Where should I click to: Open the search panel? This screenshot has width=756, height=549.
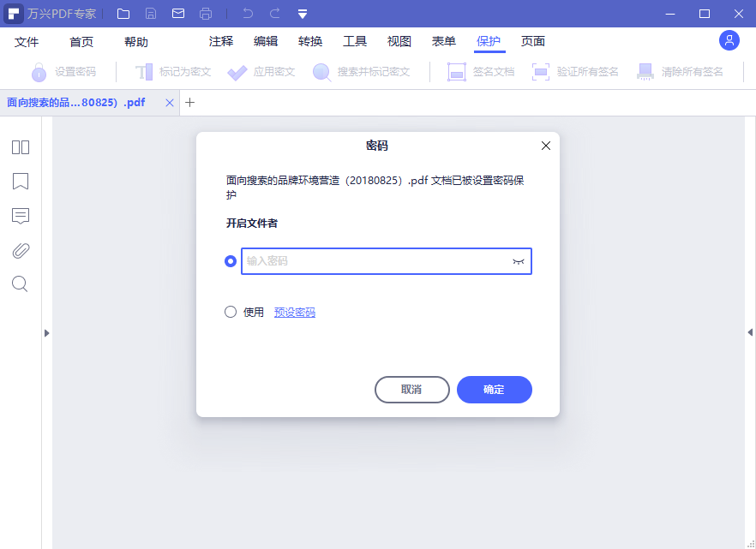20,283
